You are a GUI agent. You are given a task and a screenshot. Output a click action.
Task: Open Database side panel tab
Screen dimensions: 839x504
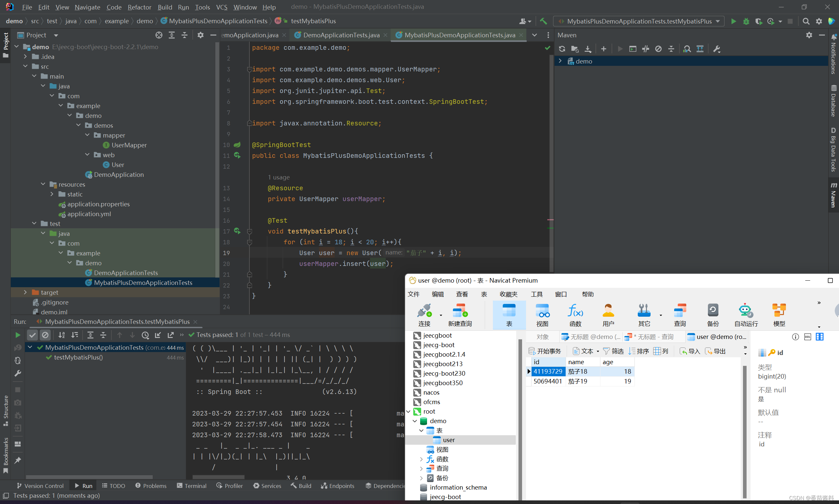833,101
